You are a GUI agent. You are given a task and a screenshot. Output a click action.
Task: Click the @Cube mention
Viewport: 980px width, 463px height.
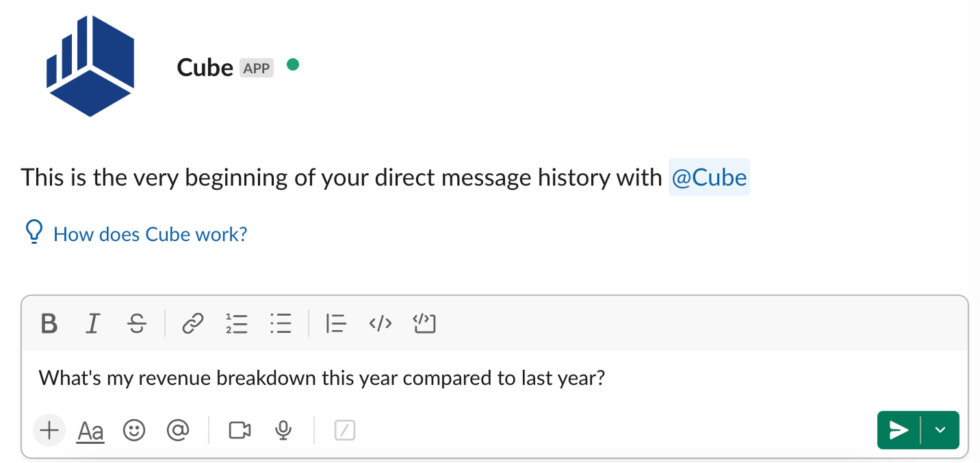pyautogui.click(x=709, y=177)
